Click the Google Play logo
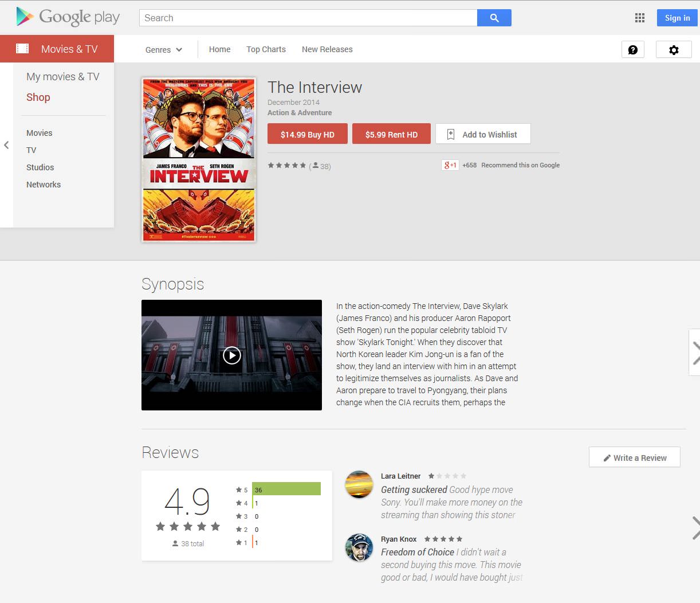This screenshot has width=700, height=603. pos(68,17)
